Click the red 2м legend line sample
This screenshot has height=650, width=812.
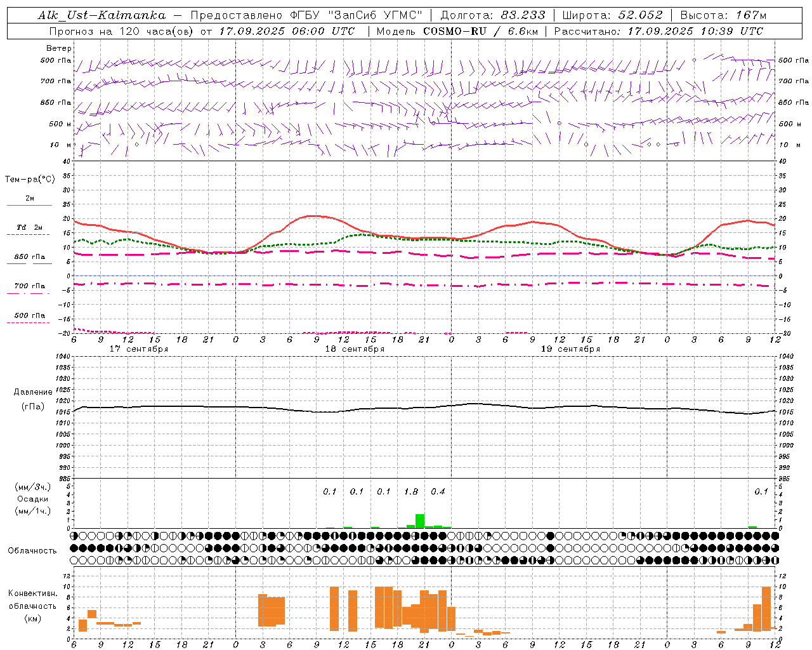29,206
